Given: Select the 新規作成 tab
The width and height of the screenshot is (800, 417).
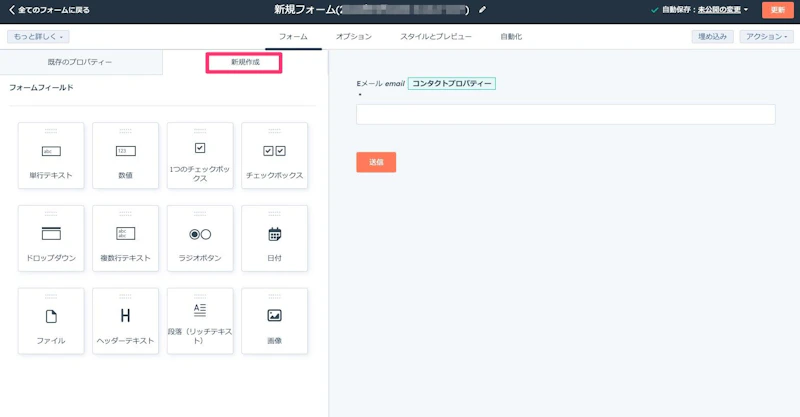Looking at the screenshot, I should click(245, 62).
